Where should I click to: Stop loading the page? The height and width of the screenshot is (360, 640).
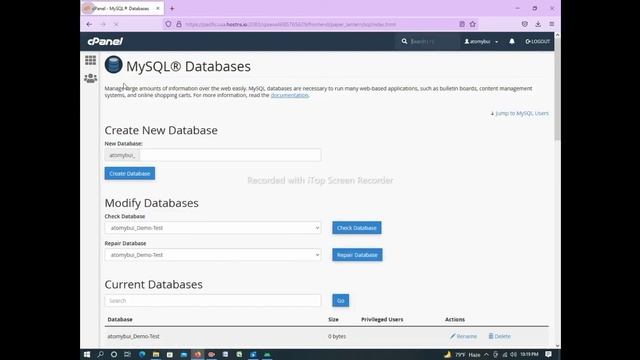point(116,24)
